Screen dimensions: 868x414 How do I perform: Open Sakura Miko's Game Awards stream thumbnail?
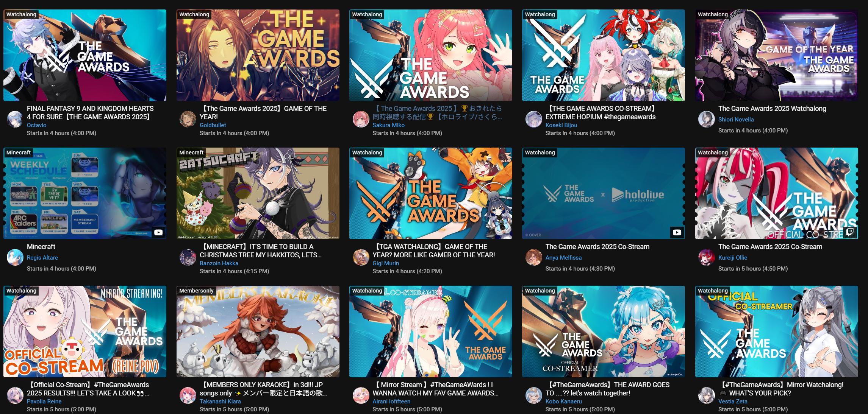431,55
